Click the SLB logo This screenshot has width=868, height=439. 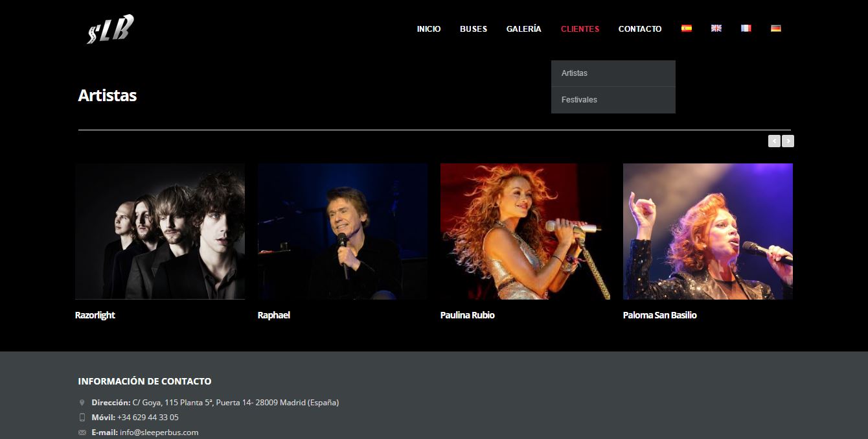[110, 29]
